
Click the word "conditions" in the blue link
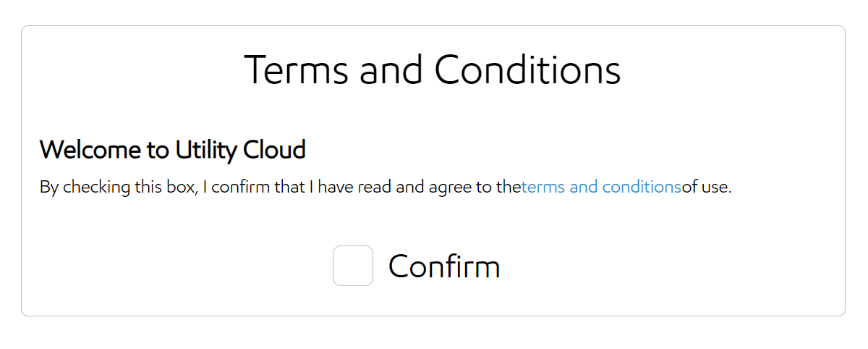(641, 188)
